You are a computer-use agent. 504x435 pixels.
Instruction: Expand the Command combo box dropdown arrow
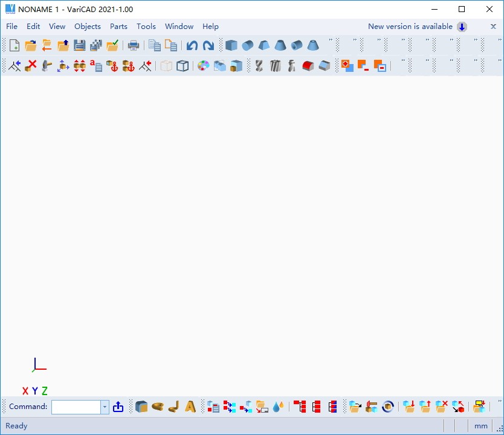click(105, 407)
